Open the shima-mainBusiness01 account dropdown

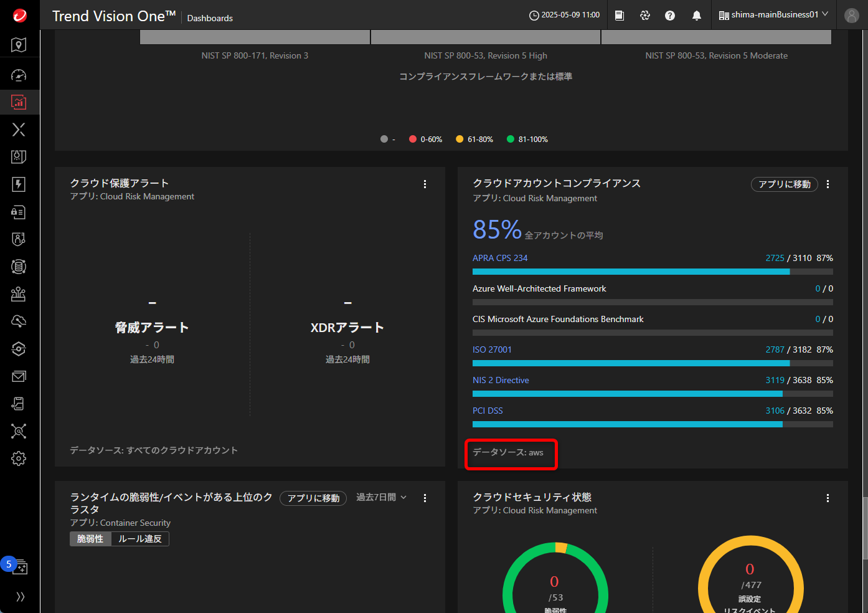click(773, 15)
